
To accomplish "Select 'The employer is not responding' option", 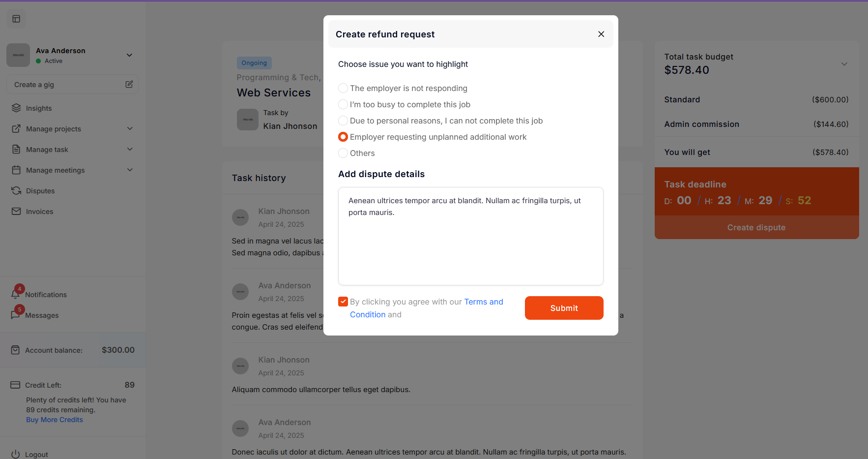I will point(343,88).
